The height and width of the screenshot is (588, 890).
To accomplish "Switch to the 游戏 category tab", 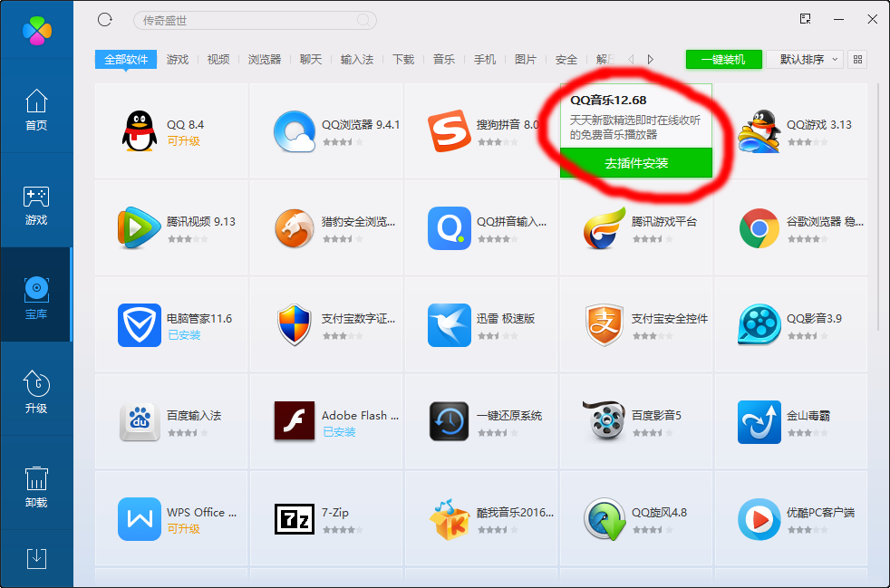I will click(178, 60).
